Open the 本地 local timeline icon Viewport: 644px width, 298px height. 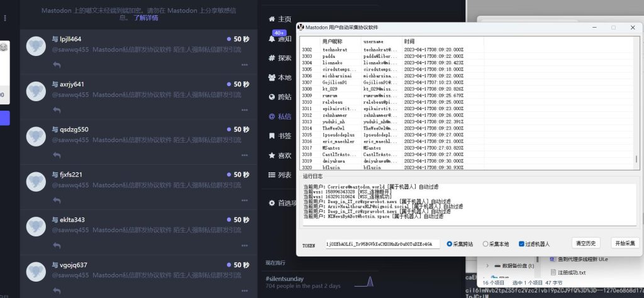(x=272, y=78)
